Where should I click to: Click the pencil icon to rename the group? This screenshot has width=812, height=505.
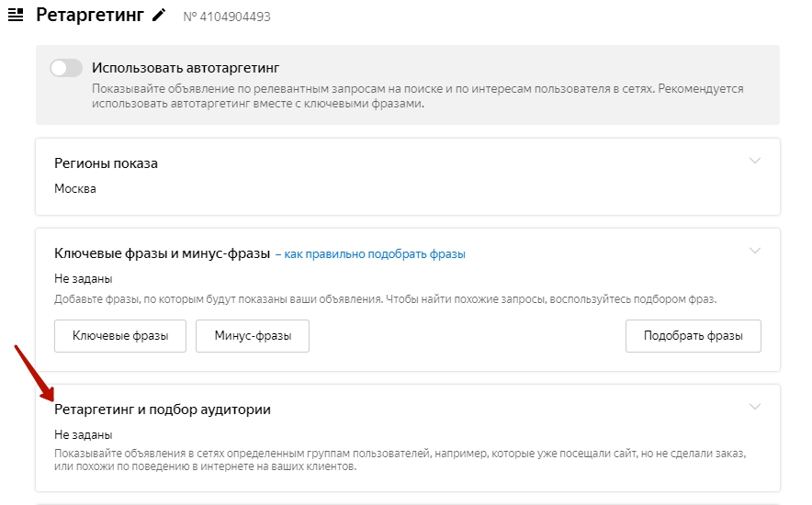click(x=160, y=16)
